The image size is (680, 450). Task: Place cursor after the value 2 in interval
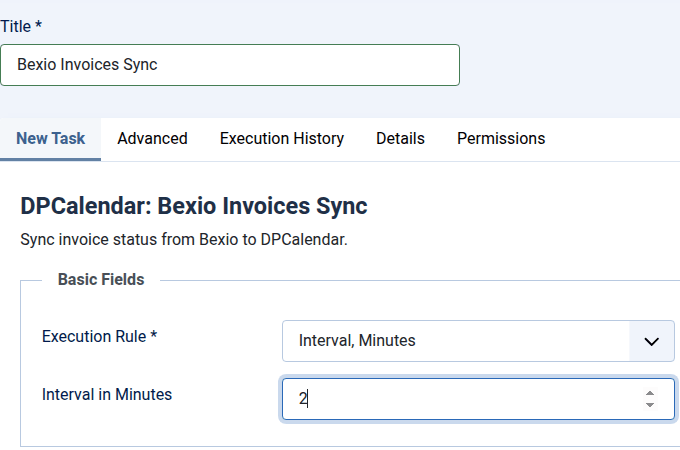[309, 399]
